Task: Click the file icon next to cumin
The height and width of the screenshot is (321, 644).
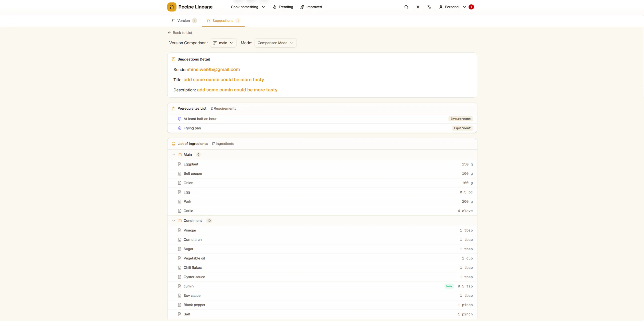Action: tap(180, 286)
